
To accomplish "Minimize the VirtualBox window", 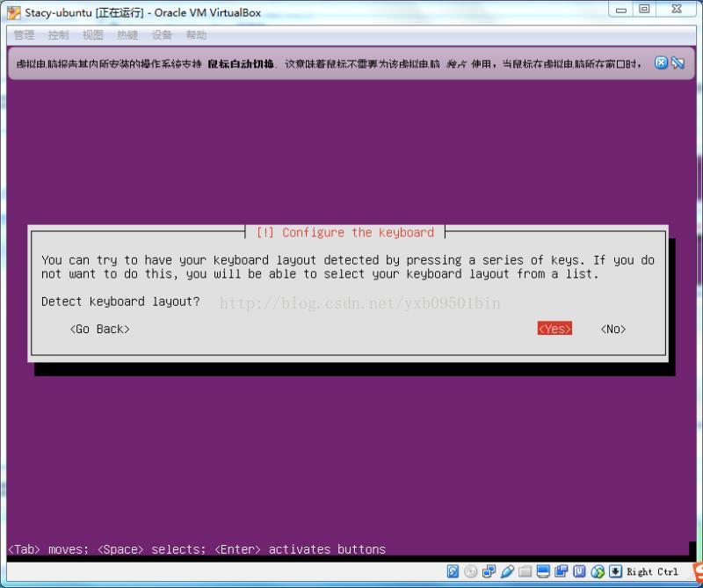I will [621, 10].
